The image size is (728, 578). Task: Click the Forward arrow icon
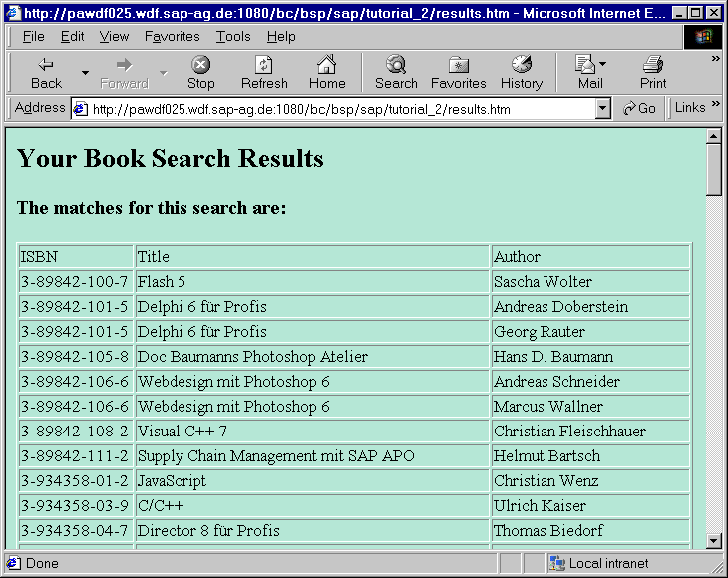(x=124, y=65)
